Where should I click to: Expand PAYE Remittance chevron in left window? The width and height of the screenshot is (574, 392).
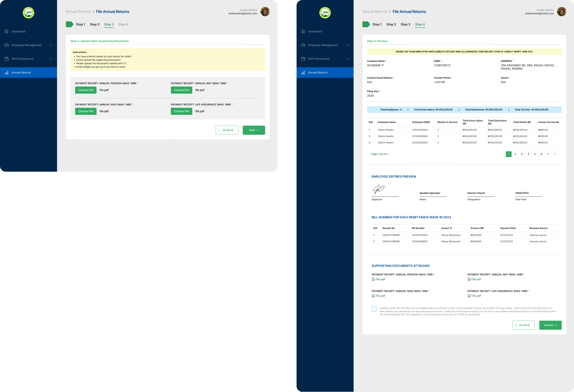(51, 59)
